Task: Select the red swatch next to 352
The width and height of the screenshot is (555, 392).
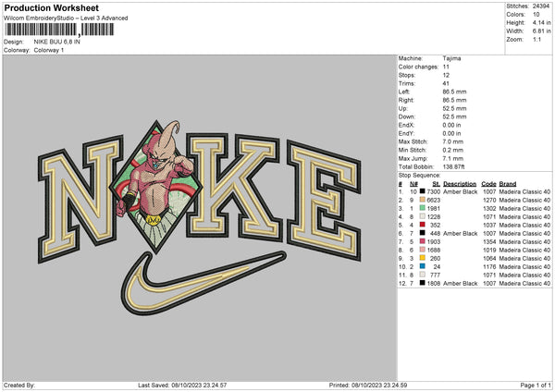Action: coord(423,225)
